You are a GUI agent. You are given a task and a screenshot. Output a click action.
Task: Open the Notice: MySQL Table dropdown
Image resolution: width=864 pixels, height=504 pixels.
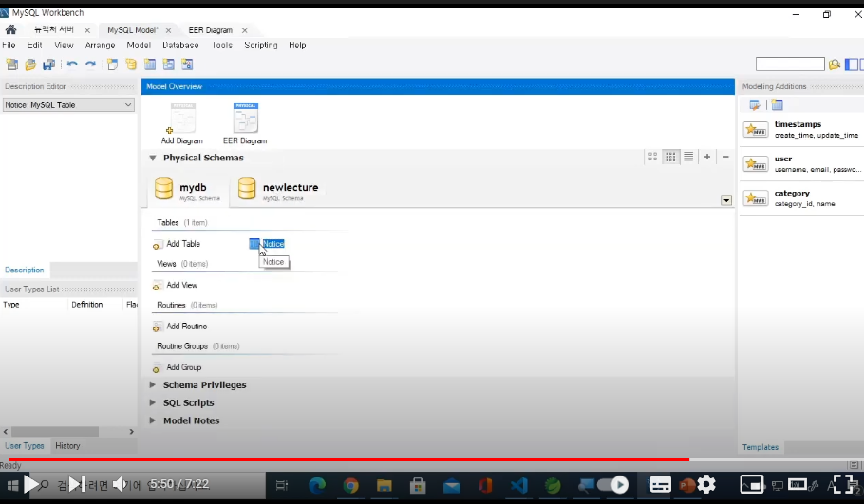(68, 104)
